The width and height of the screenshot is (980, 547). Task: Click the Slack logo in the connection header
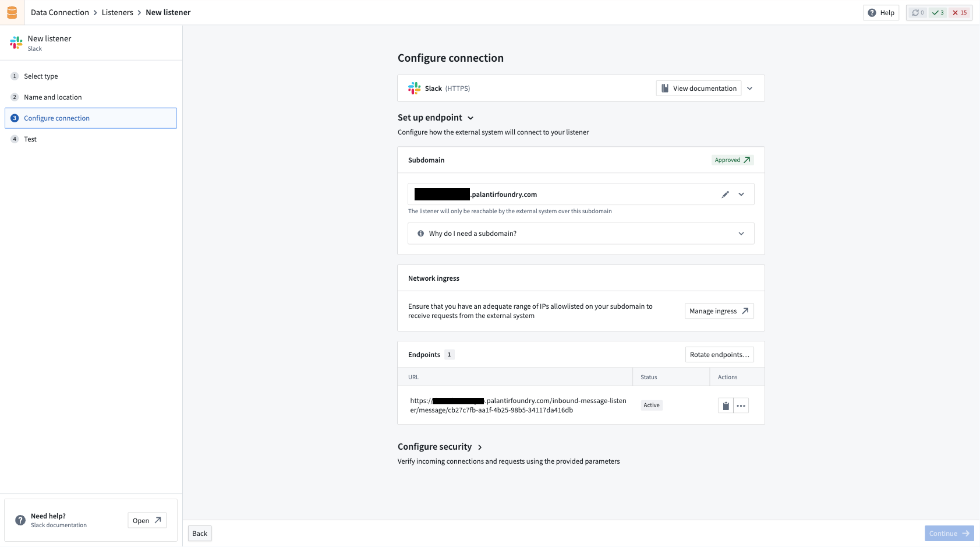click(414, 88)
